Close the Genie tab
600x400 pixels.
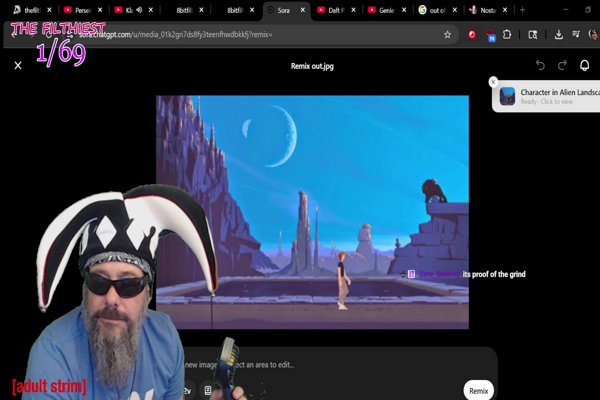click(x=404, y=10)
